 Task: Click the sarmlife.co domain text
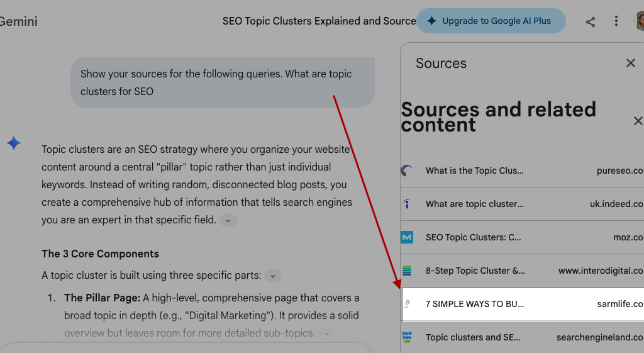[620, 304]
